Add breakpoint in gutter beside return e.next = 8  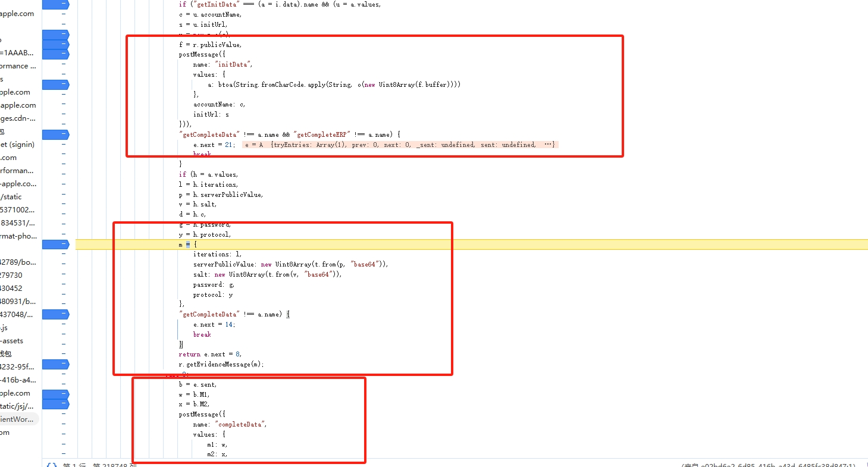(x=63, y=354)
